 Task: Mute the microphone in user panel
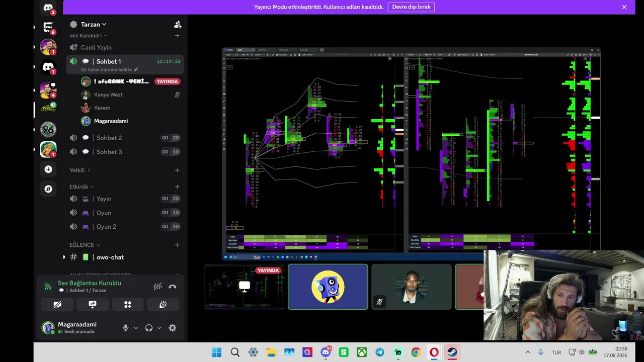[126, 328]
